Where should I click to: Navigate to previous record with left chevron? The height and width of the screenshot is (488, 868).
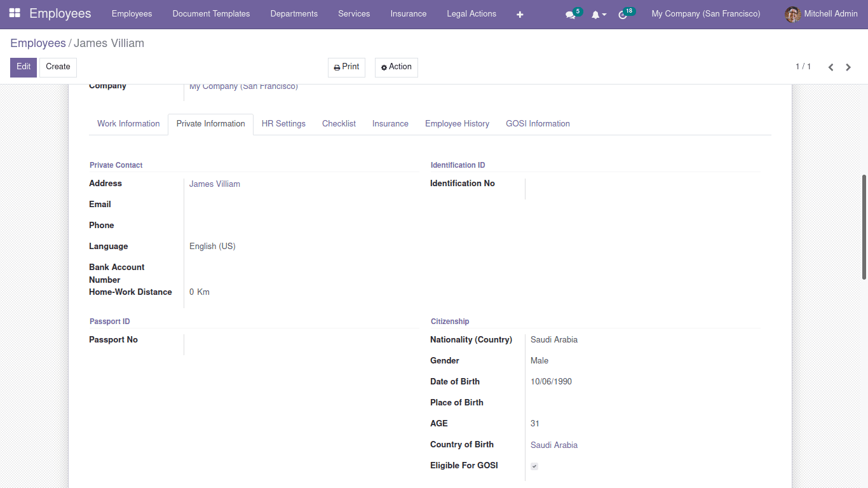pyautogui.click(x=831, y=67)
